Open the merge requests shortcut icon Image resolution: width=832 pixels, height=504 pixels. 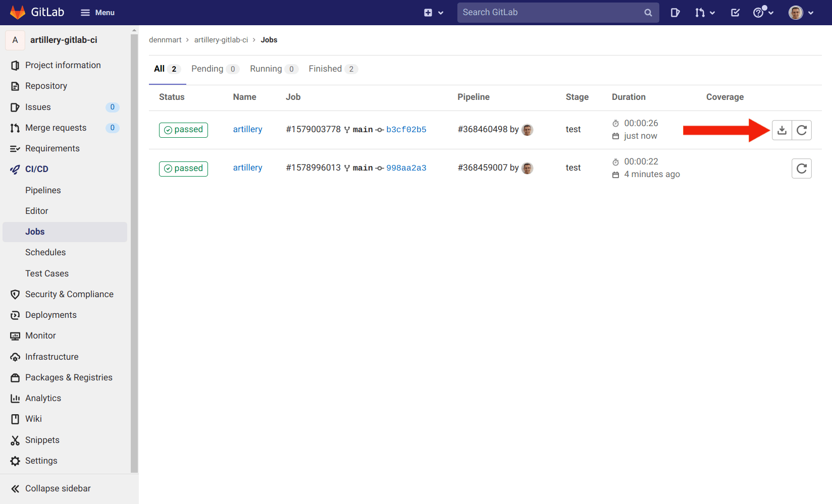pyautogui.click(x=700, y=12)
